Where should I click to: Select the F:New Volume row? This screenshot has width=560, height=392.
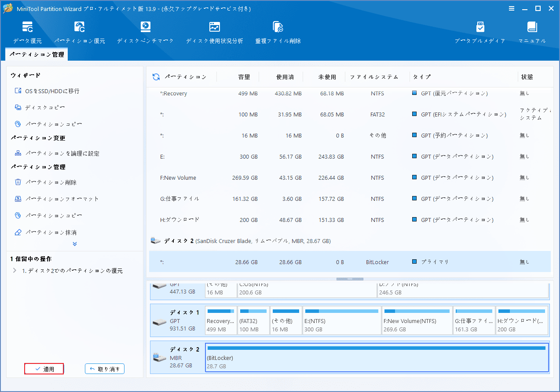[x=350, y=178]
